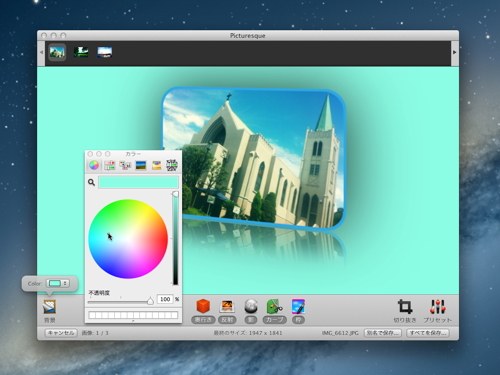
Task: Switch to color sliders picker mode
Action: click(x=110, y=165)
